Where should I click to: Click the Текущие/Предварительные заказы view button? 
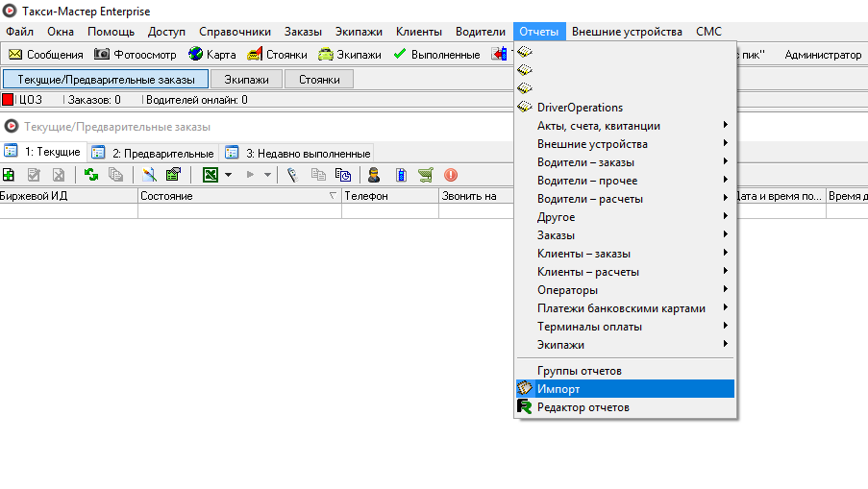(x=106, y=79)
